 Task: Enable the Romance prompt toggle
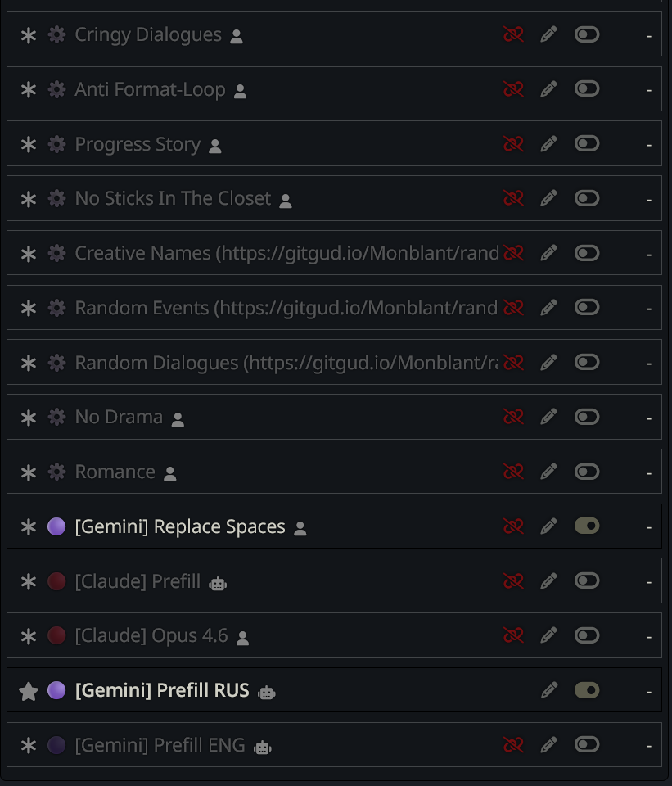tap(587, 472)
